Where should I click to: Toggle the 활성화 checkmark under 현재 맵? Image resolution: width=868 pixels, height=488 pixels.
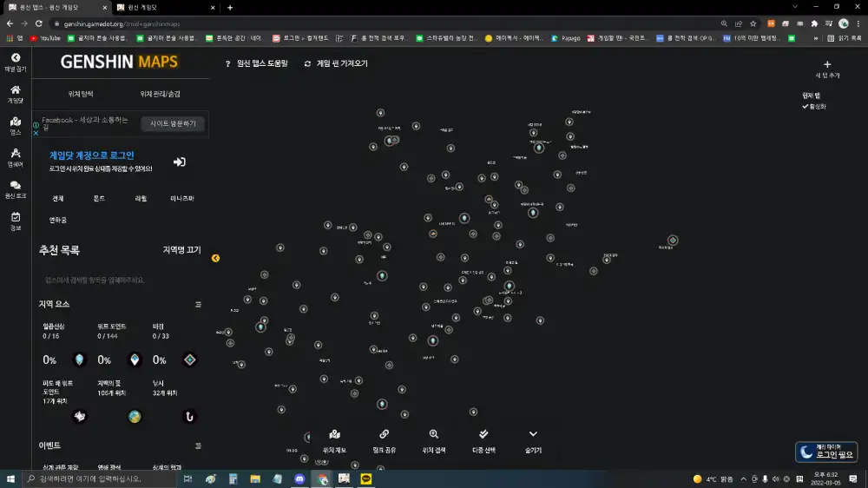pos(806,106)
